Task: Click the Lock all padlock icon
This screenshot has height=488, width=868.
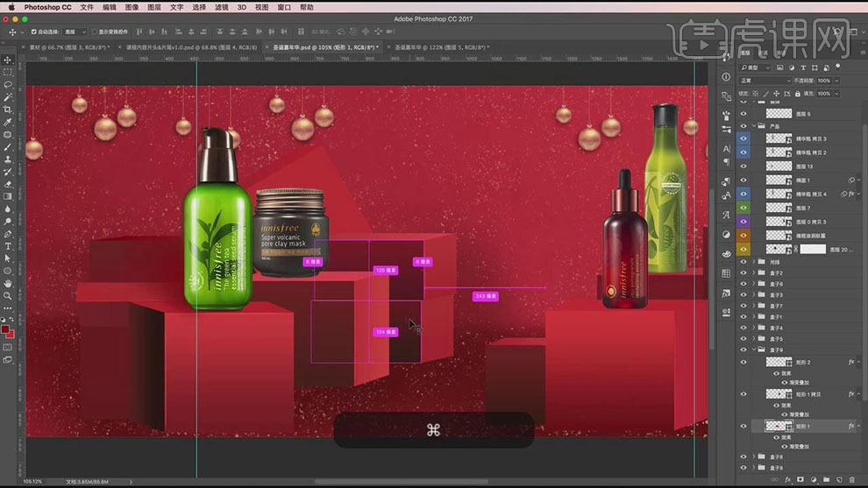Action: [x=798, y=94]
